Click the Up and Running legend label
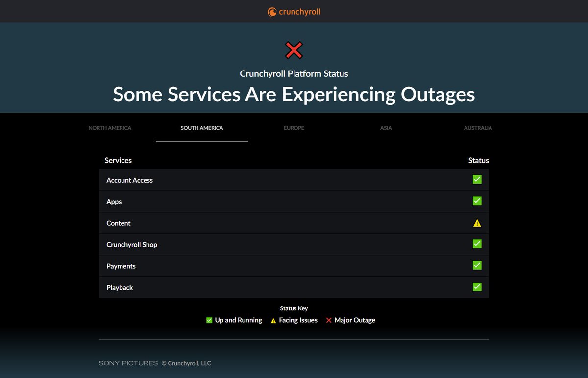Image resolution: width=588 pixels, height=378 pixels. click(x=239, y=320)
